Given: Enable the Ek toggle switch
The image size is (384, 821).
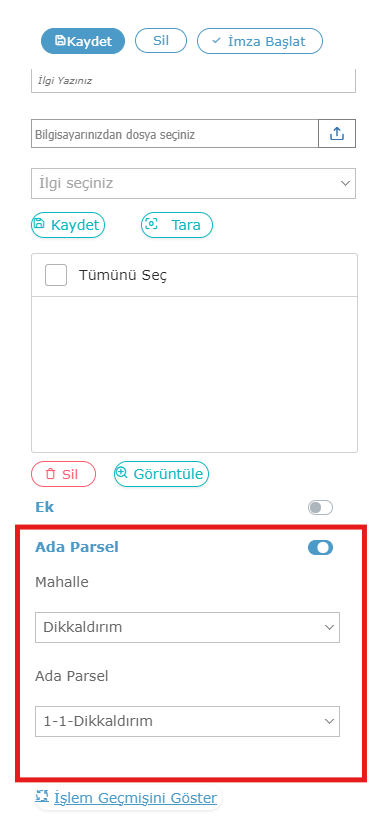Looking at the screenshot, I should (320, 507).
